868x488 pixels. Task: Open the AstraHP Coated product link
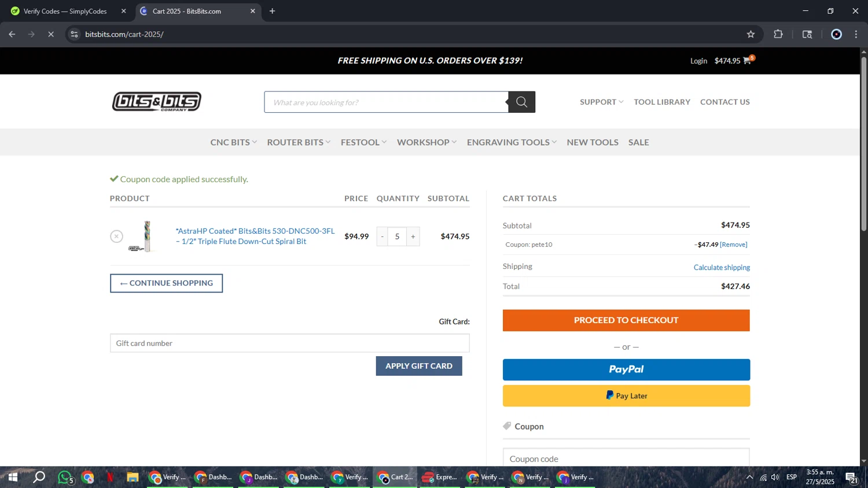point(255,236)
